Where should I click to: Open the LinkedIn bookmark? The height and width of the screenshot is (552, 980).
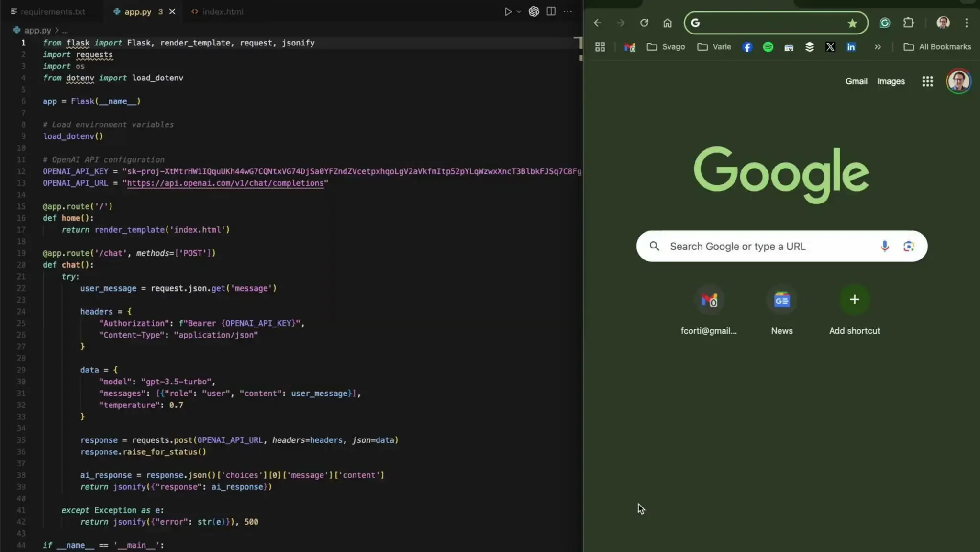pyautogui.click(x=851, y=47)
